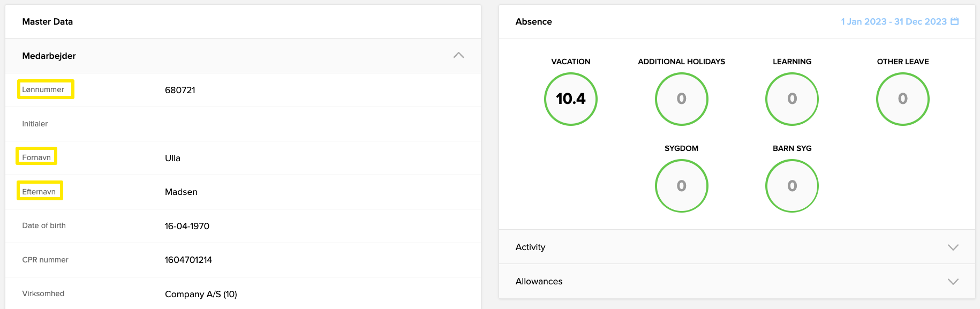Click the Sygdom counter circle

tap(681, 186)
